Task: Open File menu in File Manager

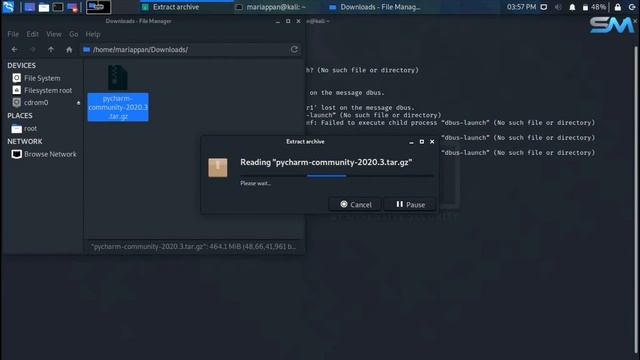Action: [x=13, y=34]
